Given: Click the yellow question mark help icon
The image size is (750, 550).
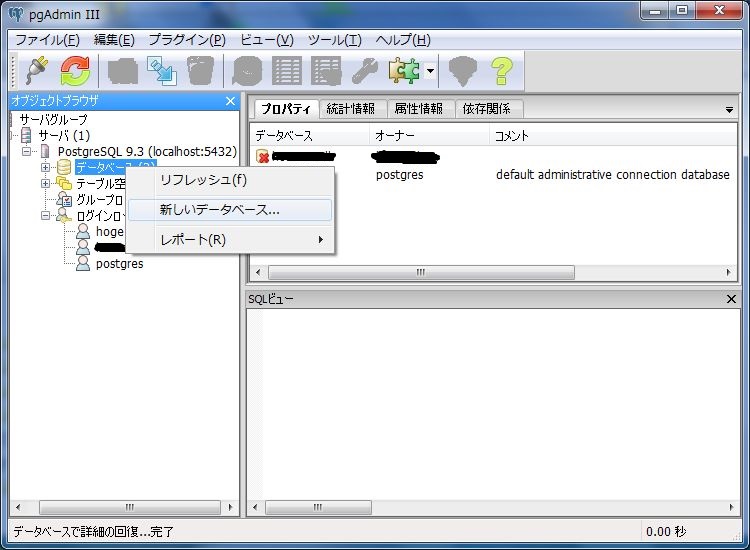Looking at the screenshot, I should tap(502, 71).
